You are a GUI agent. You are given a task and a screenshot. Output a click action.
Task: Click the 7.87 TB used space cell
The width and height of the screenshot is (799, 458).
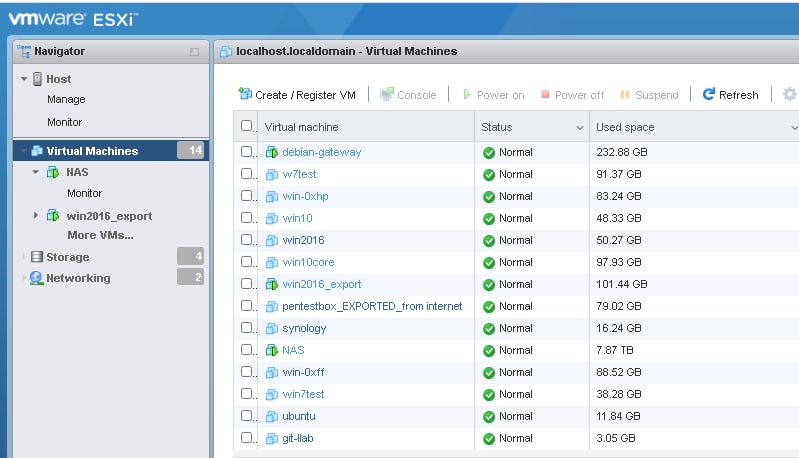coord(615,351)
